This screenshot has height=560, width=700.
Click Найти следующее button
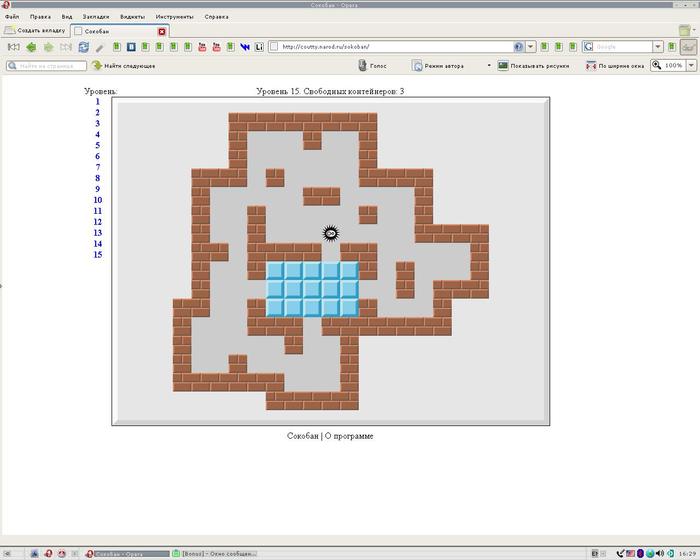124,66
